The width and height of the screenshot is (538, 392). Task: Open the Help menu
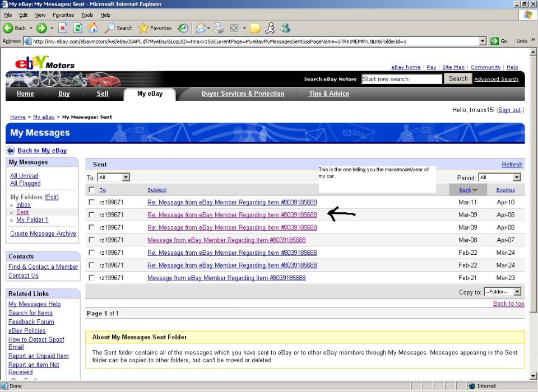[105, 15]
